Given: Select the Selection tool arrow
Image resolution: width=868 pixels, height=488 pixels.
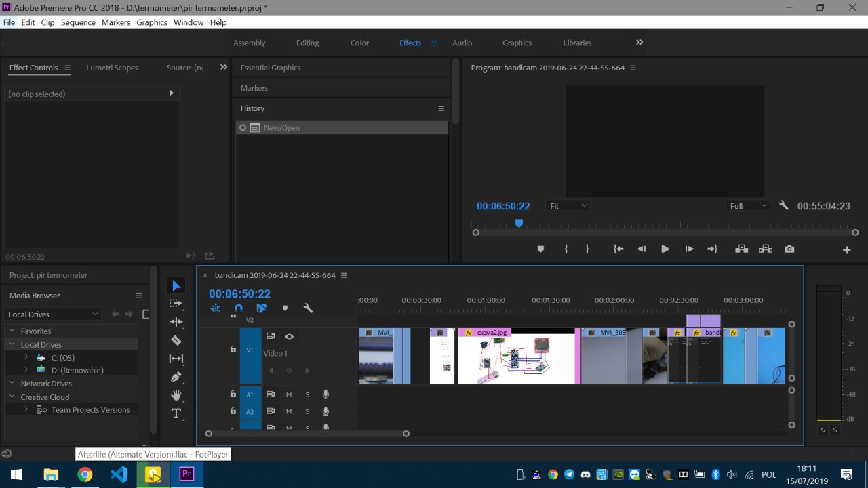Looking at the screenshot, I should pyautogui.click(x=176, y=286).
